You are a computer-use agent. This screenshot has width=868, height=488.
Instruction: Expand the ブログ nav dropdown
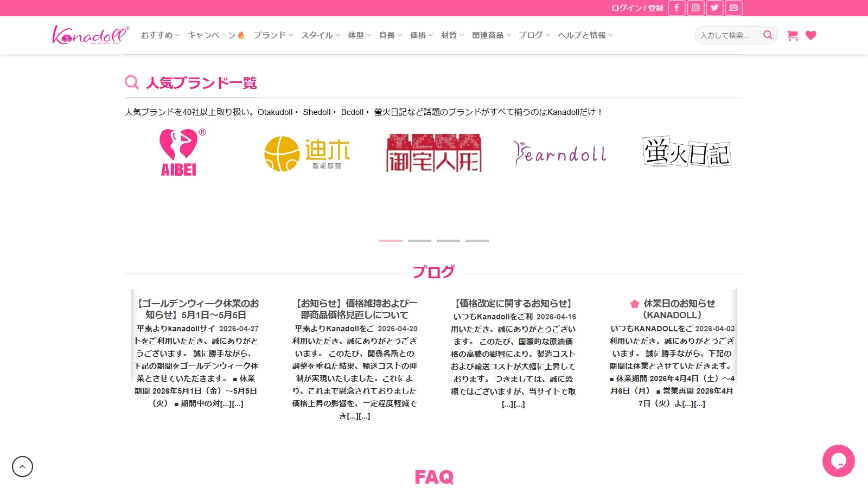click(534, 35)
